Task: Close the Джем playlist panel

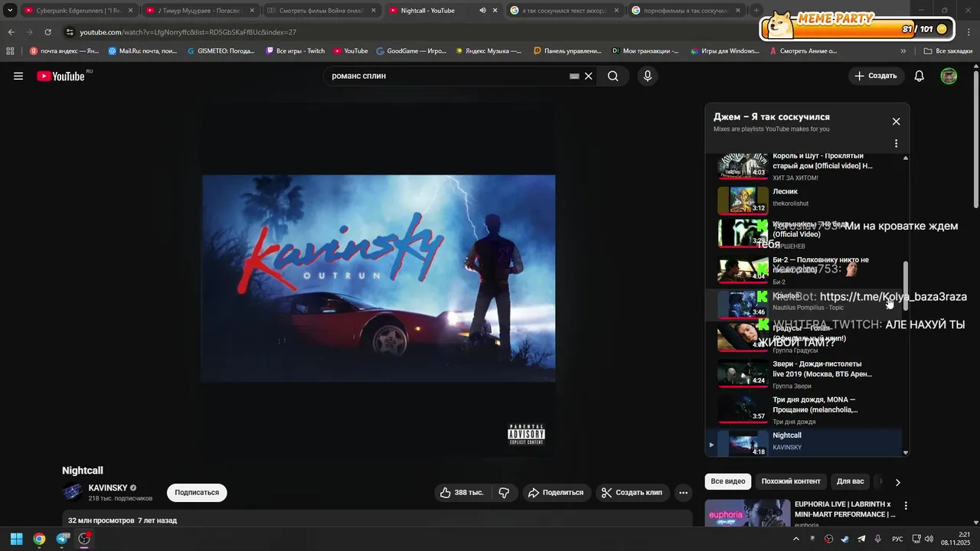Action: coord(896,121)
